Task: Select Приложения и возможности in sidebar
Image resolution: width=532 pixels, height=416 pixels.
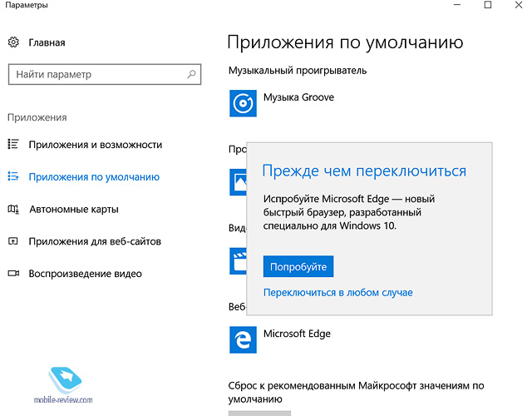Action: coord(96,145)
